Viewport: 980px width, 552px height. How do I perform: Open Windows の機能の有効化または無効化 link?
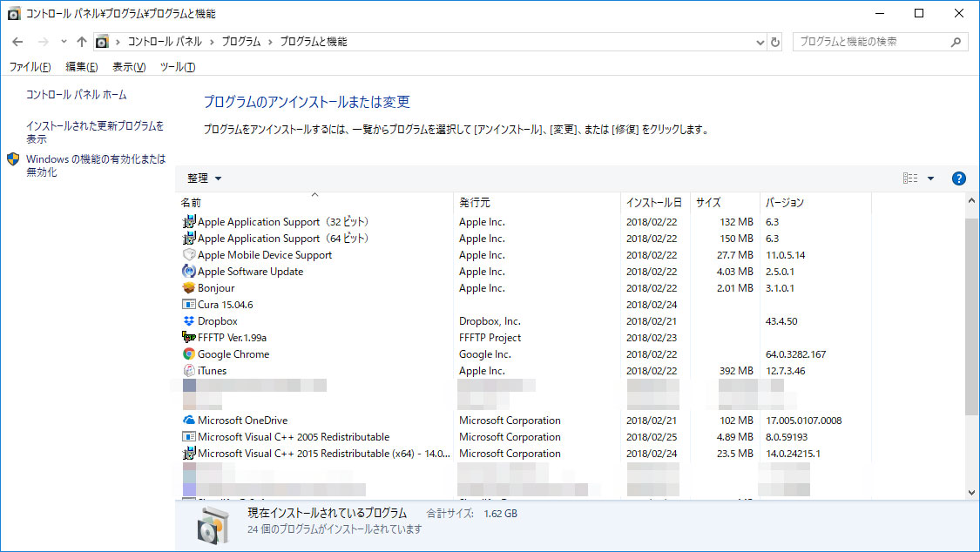96,165
